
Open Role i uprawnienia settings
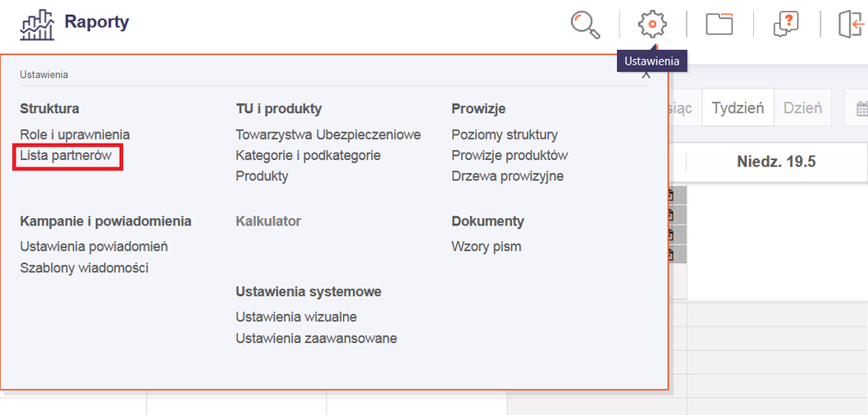74,134
